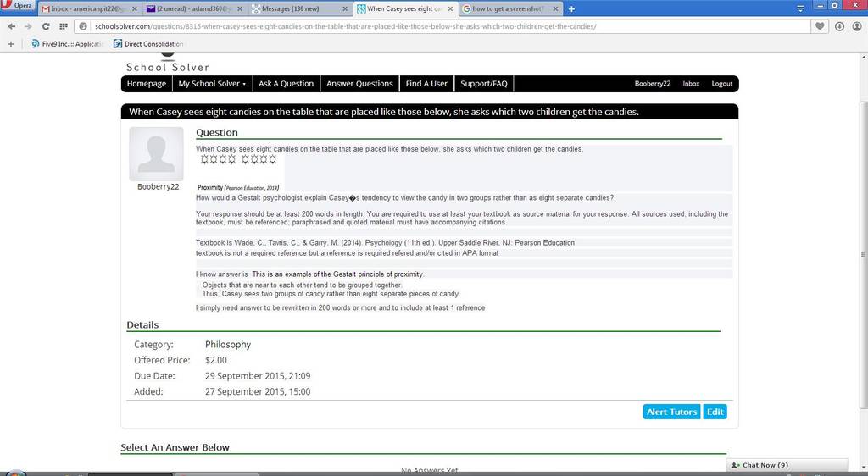This screenshot has height=476, width=868.
Task: Go back with the browser back arrow
Action: pos(12,26)
